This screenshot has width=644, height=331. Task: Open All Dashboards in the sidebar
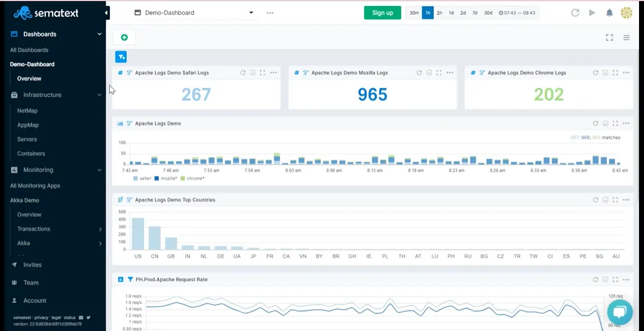pyautogui.click(x=29, y=50)
